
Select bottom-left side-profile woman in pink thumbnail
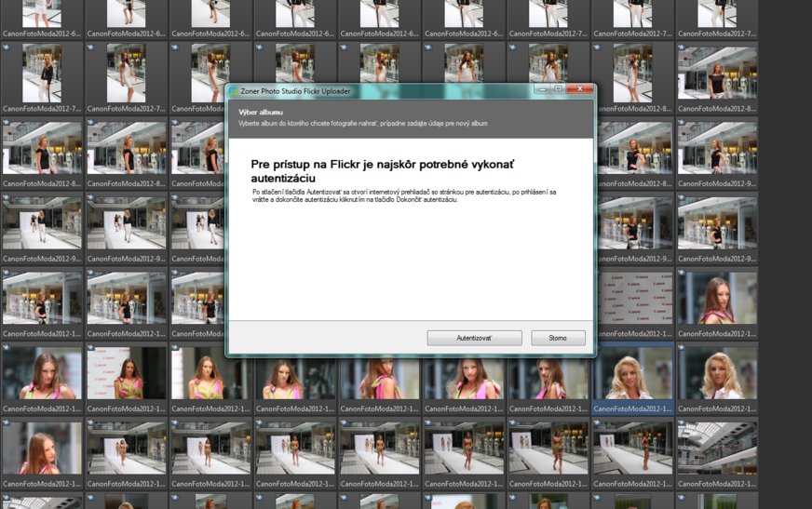click(41, 448)
